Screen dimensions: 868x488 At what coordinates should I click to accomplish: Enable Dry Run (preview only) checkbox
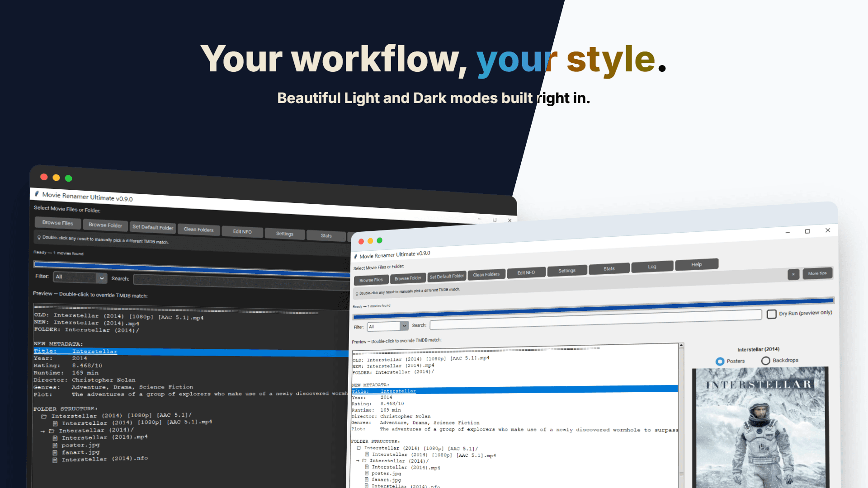(x=772, y=314)
